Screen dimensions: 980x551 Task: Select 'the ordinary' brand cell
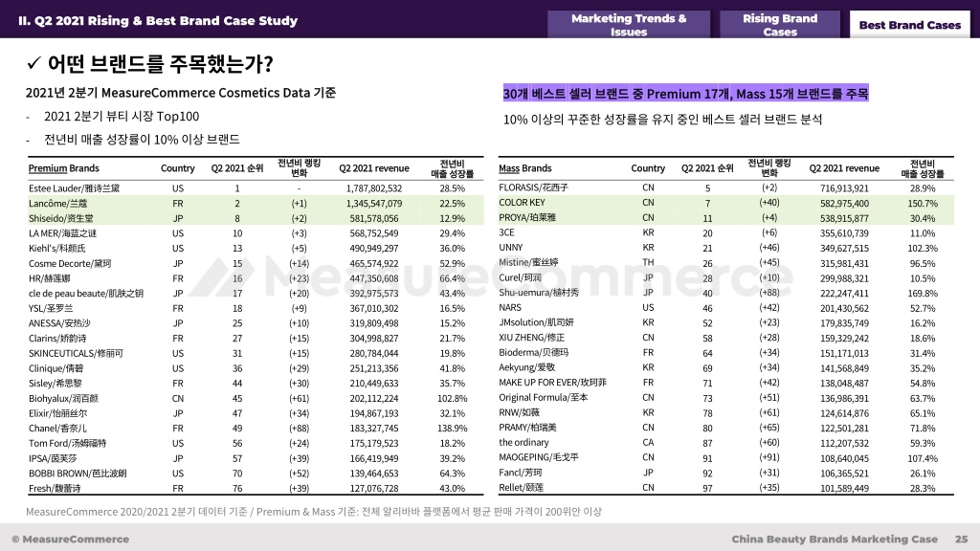click(523, 442)
